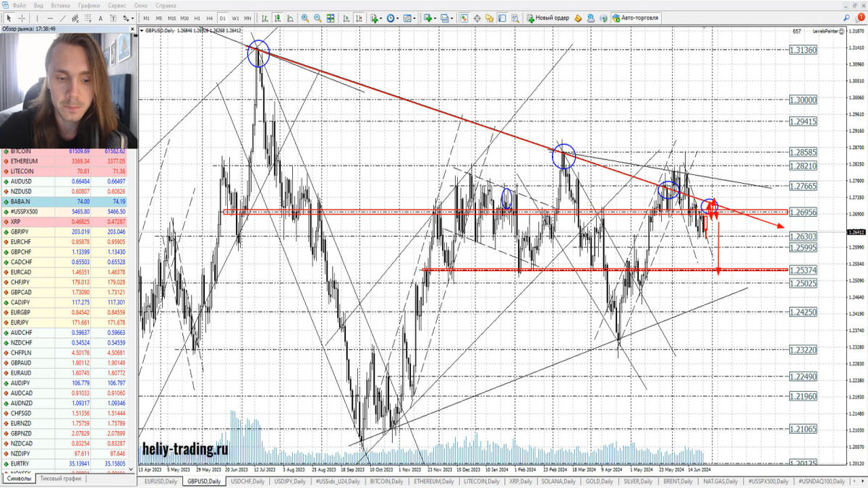Pick the trendline drawing tool
The width and height of the screenshot is (868, 488).
click(63, 17)
